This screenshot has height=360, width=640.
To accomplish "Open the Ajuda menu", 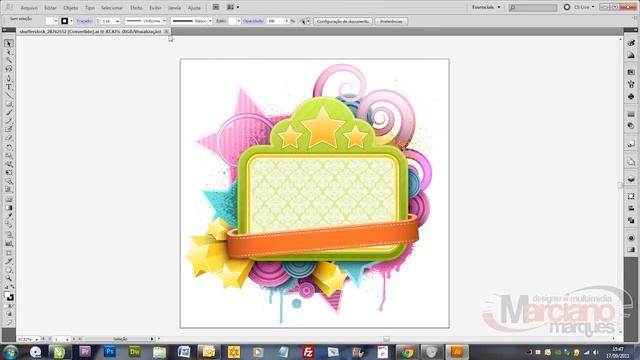I will click(194, 8).
